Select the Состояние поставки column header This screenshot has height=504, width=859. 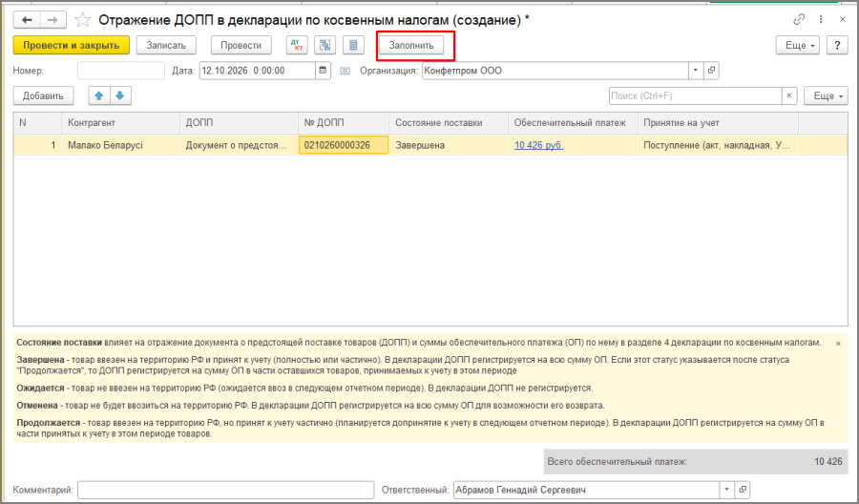[x=449, y=123]
